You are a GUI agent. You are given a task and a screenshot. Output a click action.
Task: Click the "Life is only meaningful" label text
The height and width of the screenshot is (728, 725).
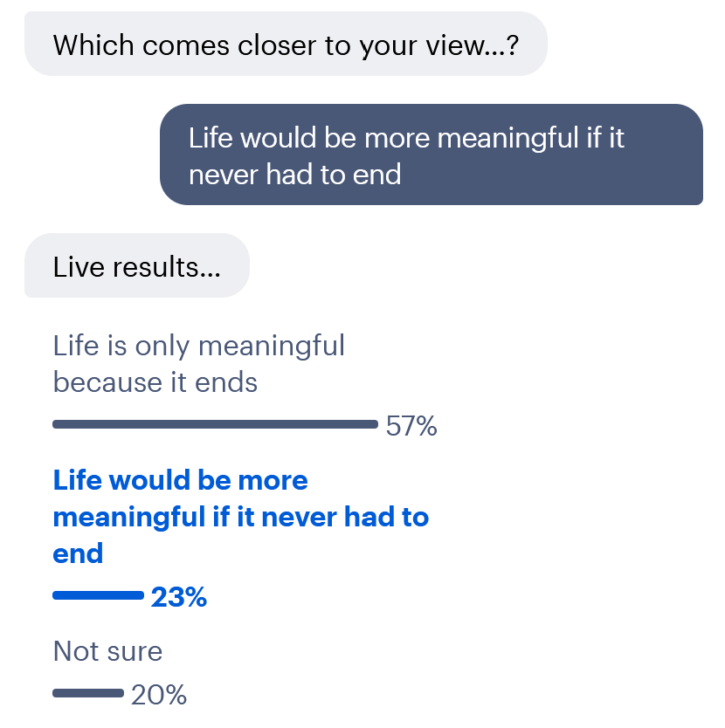tap(199, 346)
